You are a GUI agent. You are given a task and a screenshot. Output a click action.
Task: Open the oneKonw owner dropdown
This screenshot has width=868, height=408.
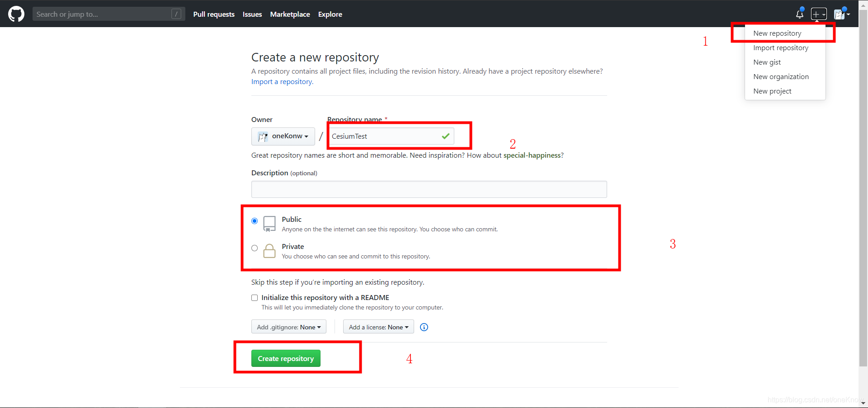tap(283, 136)
